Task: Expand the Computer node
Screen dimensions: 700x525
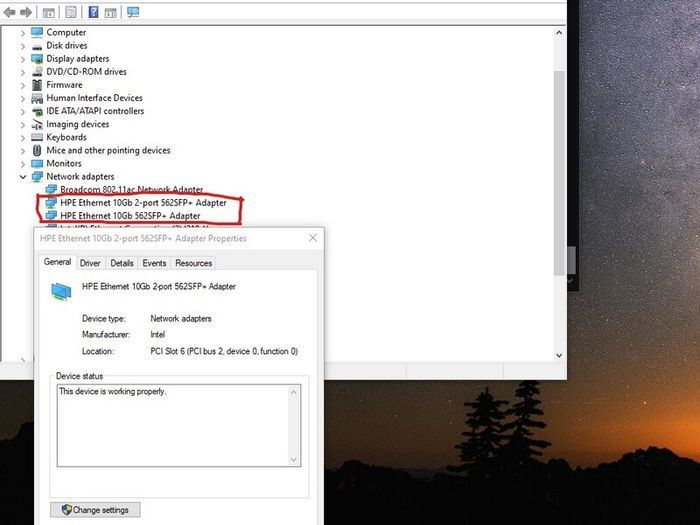Action: point(23,33)
